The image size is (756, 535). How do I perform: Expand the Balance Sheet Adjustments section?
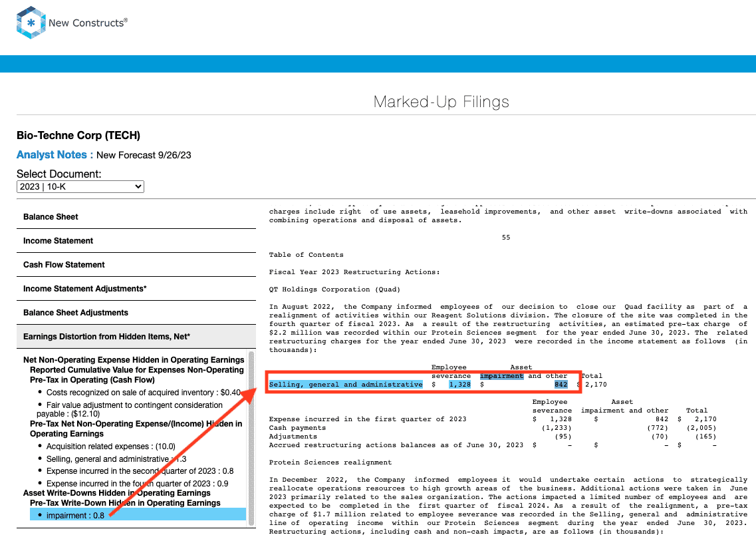click(x=136, y=313)
